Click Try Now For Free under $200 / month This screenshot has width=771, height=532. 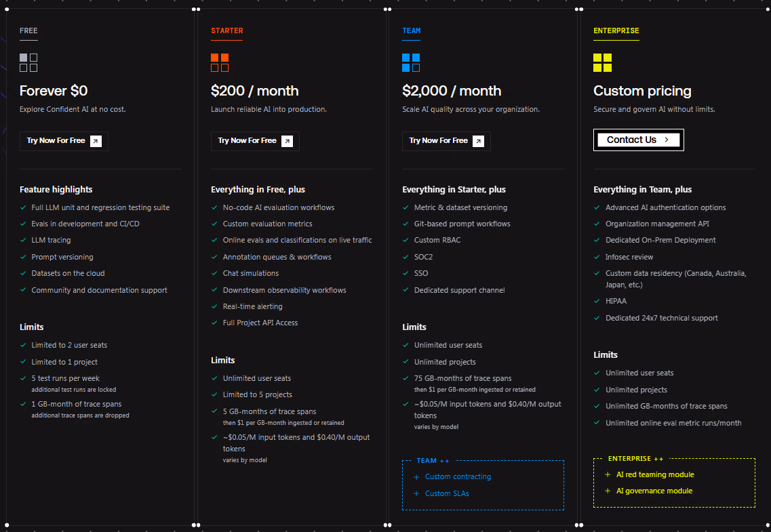point(255,141)
